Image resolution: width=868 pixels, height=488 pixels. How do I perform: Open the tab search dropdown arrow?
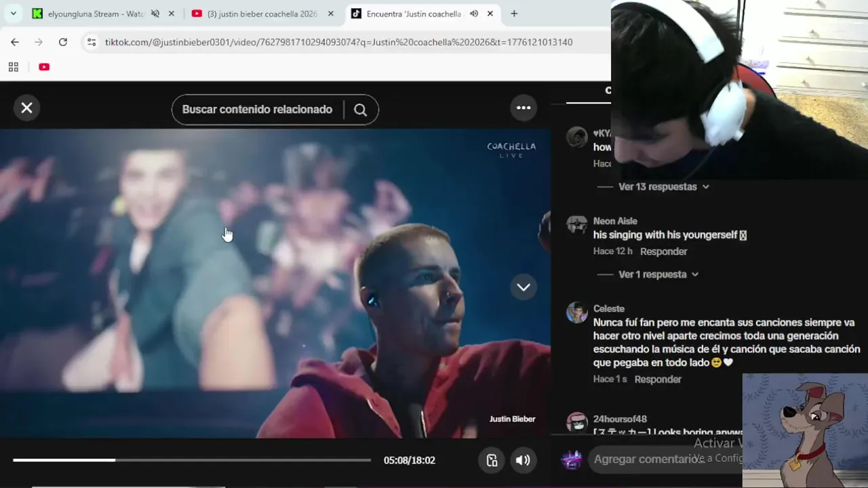(x=13, y=14)
